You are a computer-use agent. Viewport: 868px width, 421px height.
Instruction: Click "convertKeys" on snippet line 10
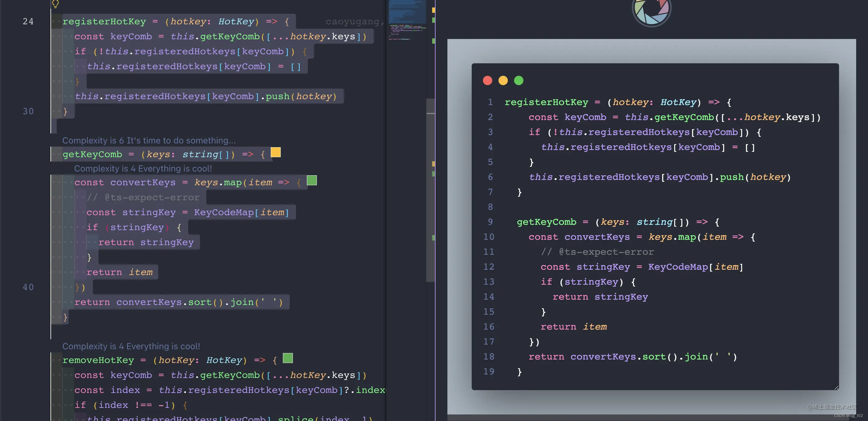[597, 237]
